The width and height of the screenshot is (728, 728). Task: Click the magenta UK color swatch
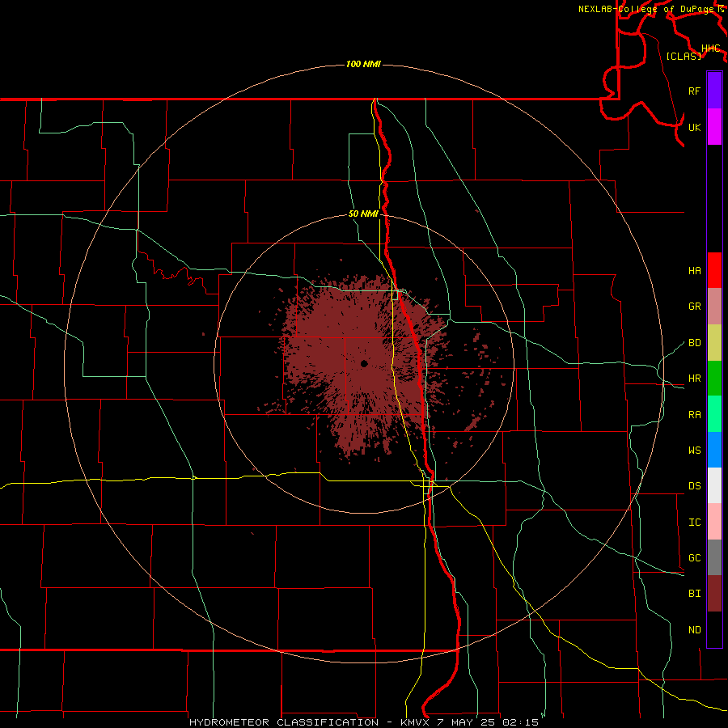(x=714, y=127)
